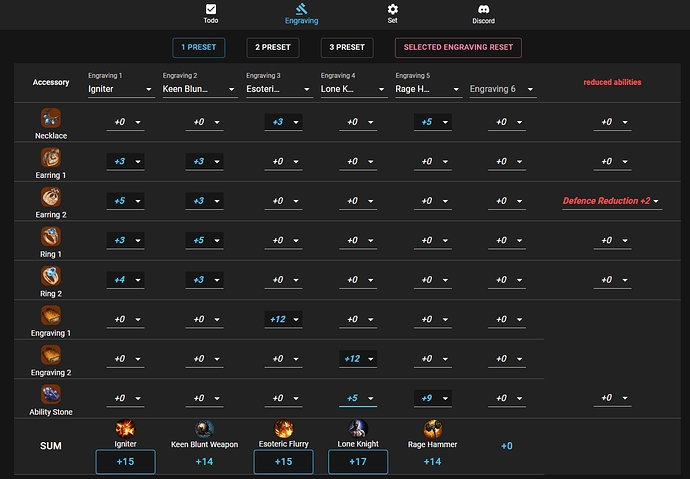Select the Ring 1 accessory icon
Viewport: 690px width, 479px height.
tap(51, 236)
